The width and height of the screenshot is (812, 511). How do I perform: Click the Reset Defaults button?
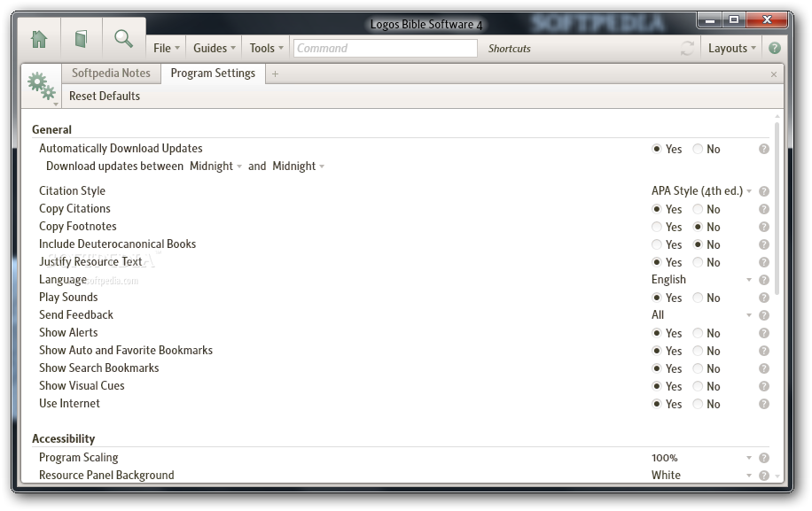[105, 97]
